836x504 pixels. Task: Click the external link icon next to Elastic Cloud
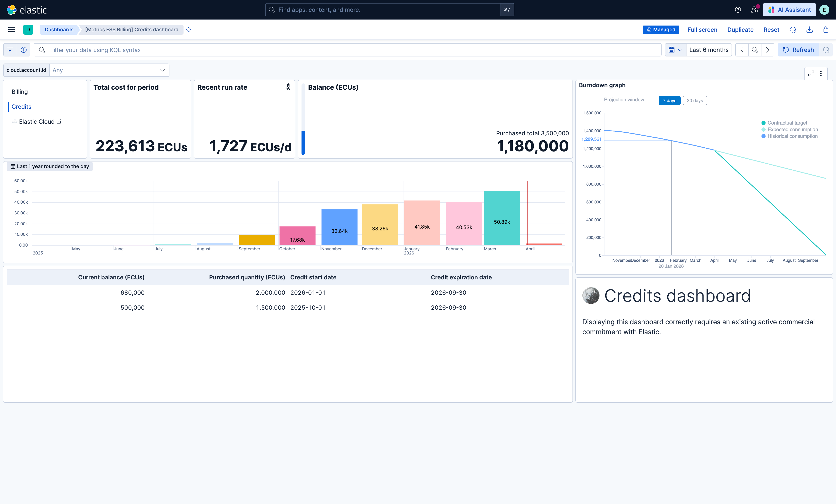coord(59,121)
